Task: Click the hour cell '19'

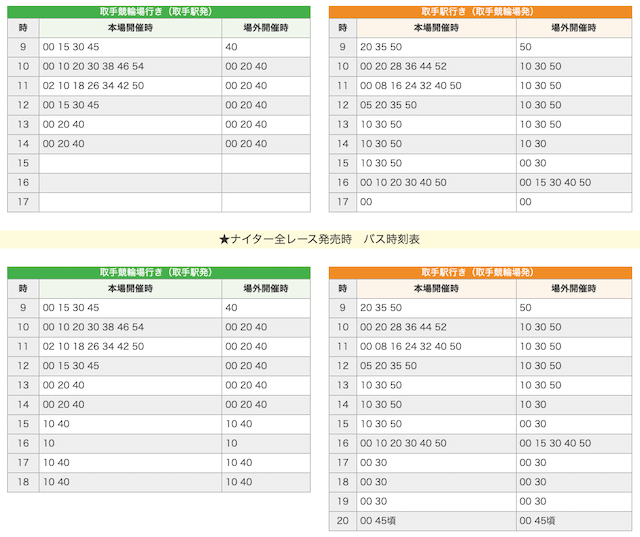Action: pyautogui.click(x=343, y=501)
